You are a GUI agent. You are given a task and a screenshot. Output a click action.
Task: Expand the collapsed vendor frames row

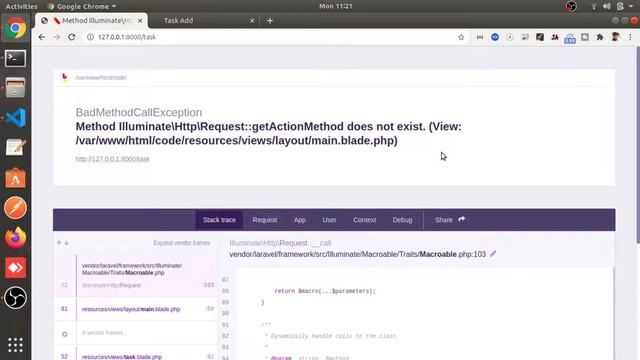(x=136, y=333)
